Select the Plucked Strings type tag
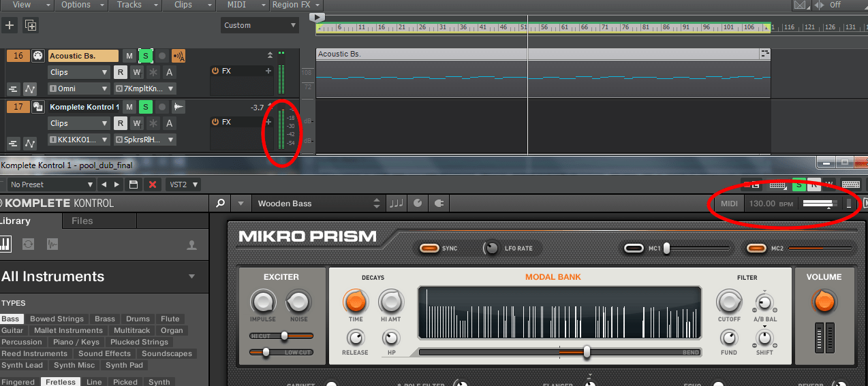The image size is (868, 386). click(x=139, y=342)
